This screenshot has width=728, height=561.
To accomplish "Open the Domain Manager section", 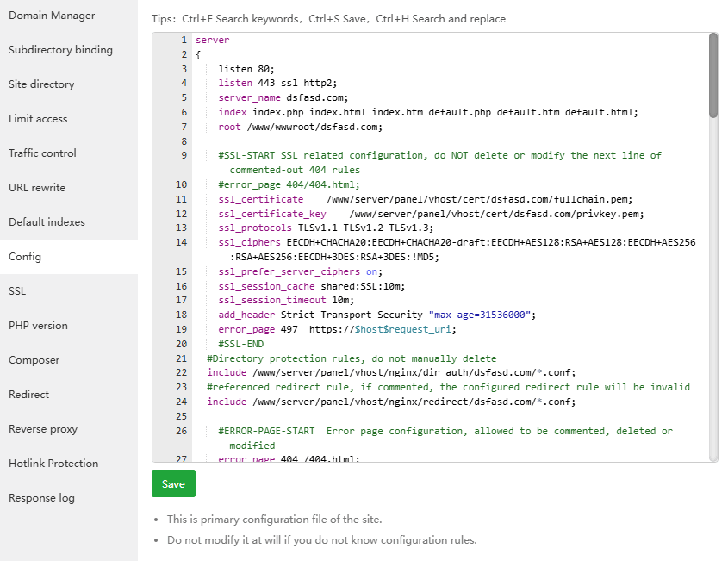I will (52, 16).
